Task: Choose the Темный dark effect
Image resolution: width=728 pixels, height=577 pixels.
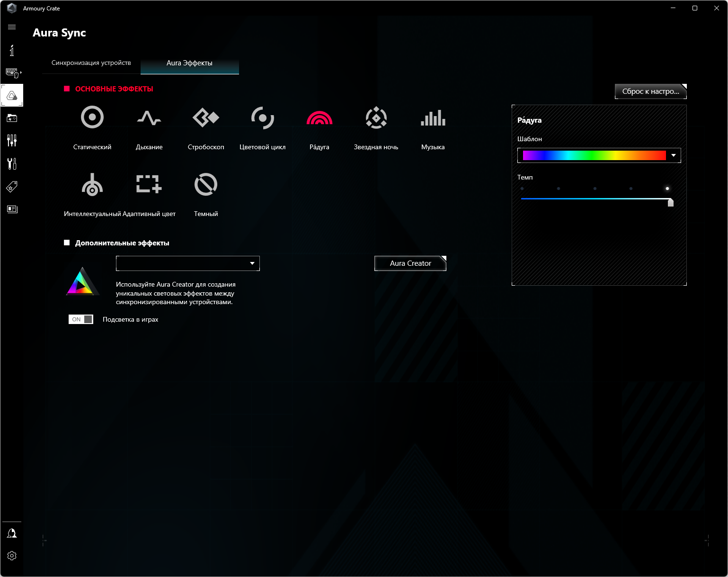Action: pos(206,185)
